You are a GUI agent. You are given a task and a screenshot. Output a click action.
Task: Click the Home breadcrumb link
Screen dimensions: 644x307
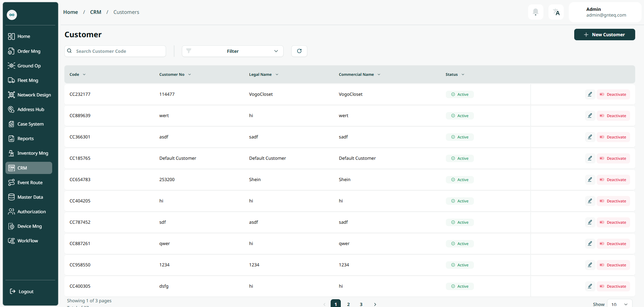70,12
